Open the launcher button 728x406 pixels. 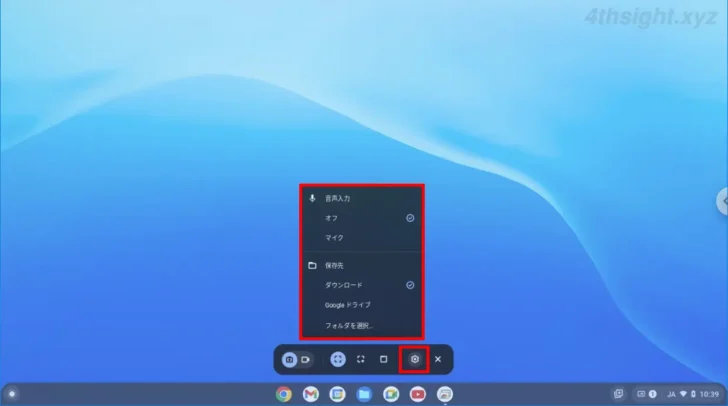coord(12,394)
